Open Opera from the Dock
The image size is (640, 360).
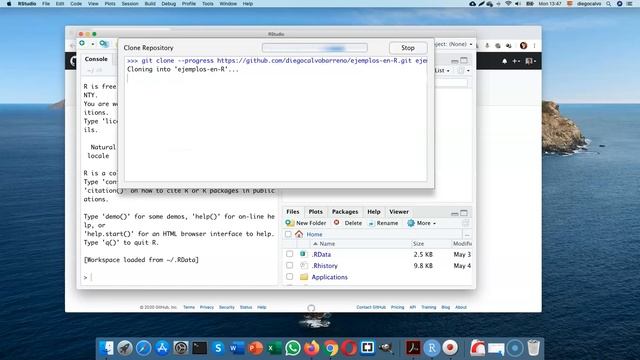[349, 348]
